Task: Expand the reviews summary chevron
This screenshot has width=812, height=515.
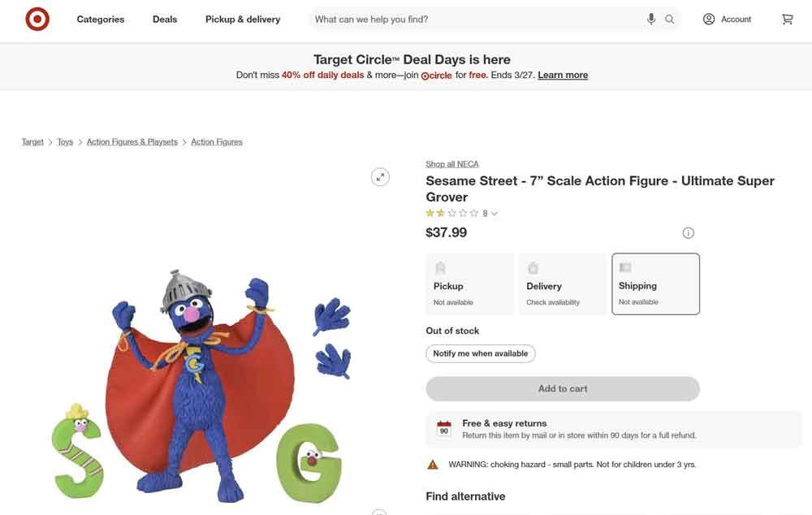Action: (x=495, y=213)
